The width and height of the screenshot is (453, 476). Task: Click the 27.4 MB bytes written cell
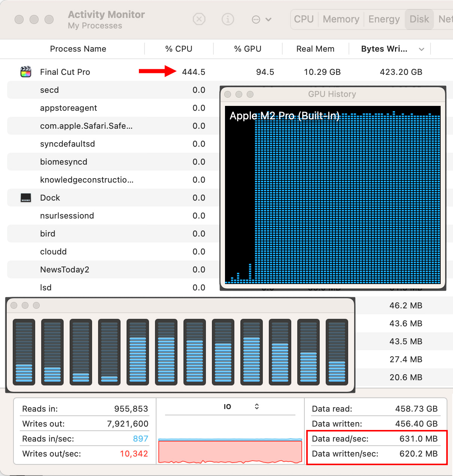[406, 359]
